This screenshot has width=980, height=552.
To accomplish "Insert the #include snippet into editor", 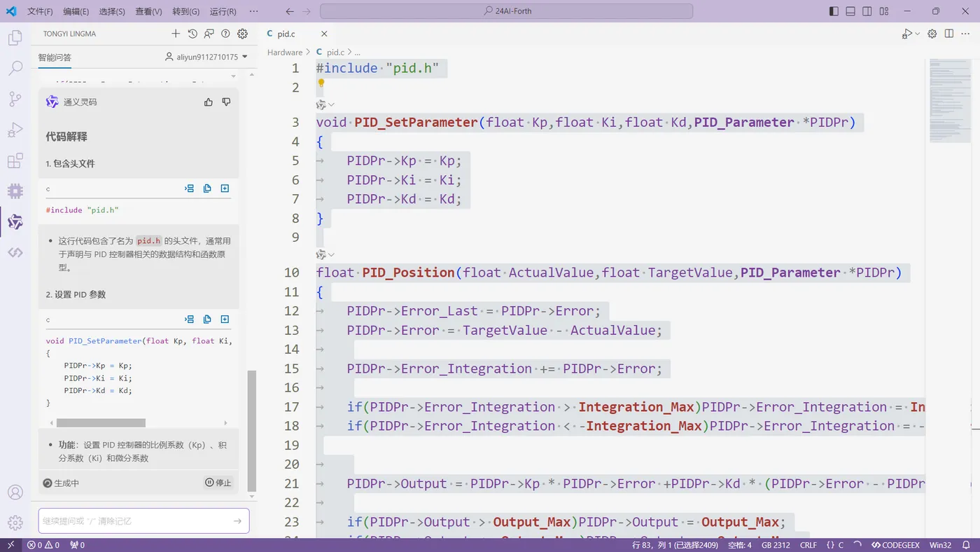I will pyautogui.click(x=189, y=188).
